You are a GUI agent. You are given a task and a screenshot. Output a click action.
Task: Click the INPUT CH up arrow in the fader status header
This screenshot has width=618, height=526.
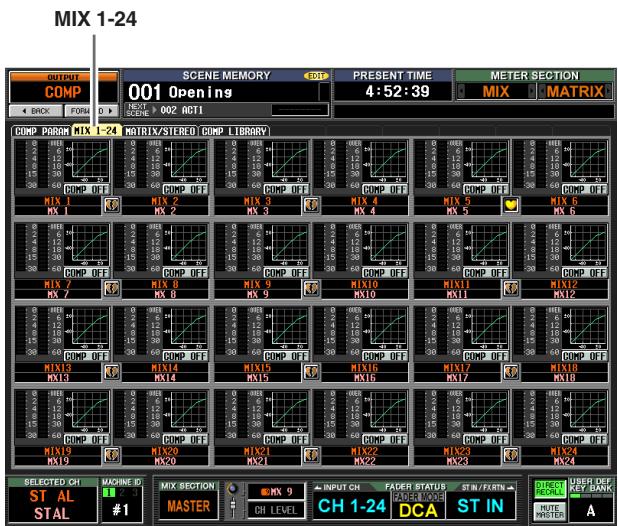(318, 487)
